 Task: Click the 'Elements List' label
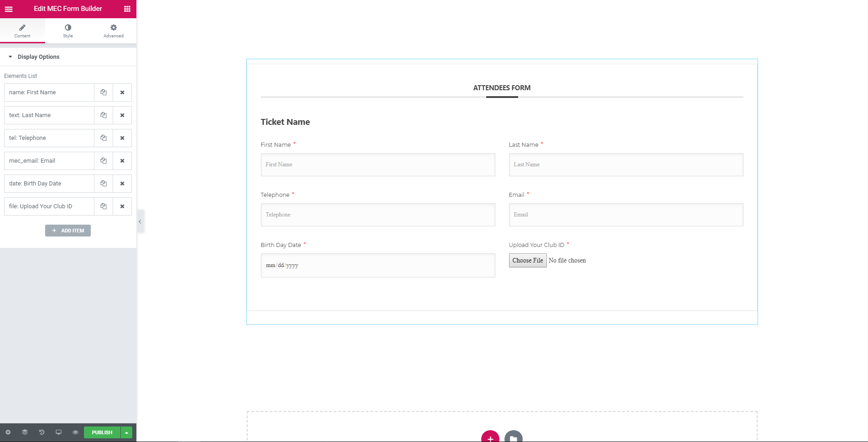point(21,76)
